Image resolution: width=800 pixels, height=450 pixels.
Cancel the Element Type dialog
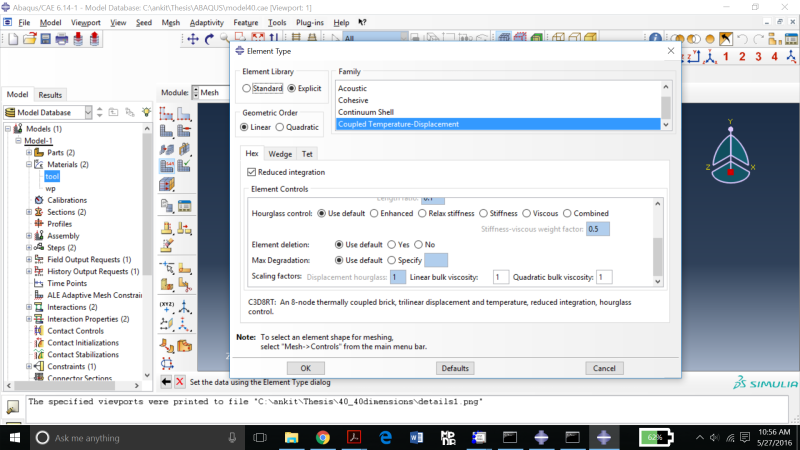[604, 368]
